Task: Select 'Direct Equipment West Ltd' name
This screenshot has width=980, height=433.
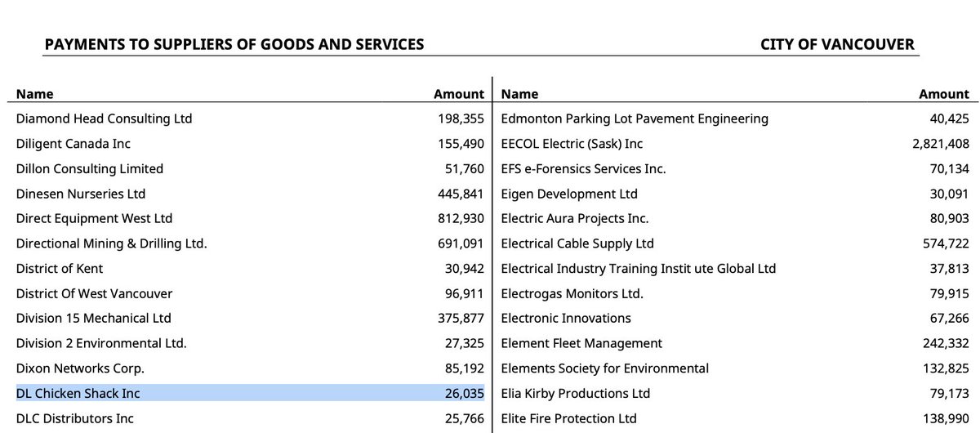Action: pos(94,218)
